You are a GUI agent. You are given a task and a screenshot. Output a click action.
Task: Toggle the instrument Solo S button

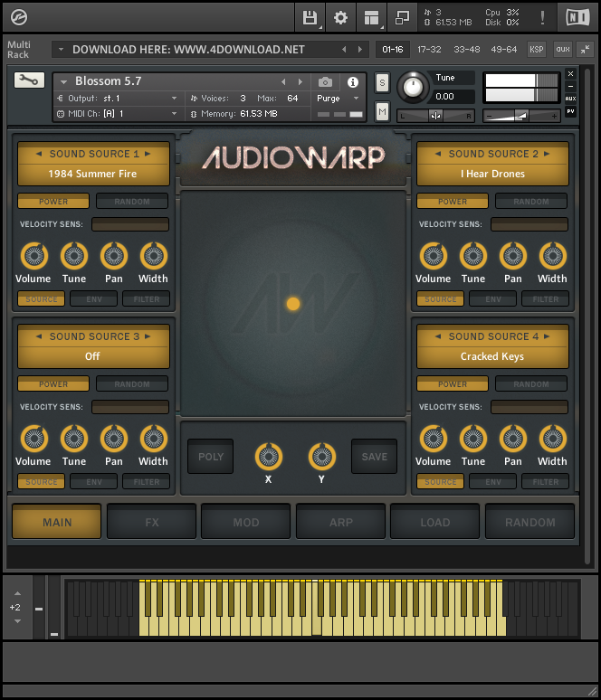coord(382,82)
